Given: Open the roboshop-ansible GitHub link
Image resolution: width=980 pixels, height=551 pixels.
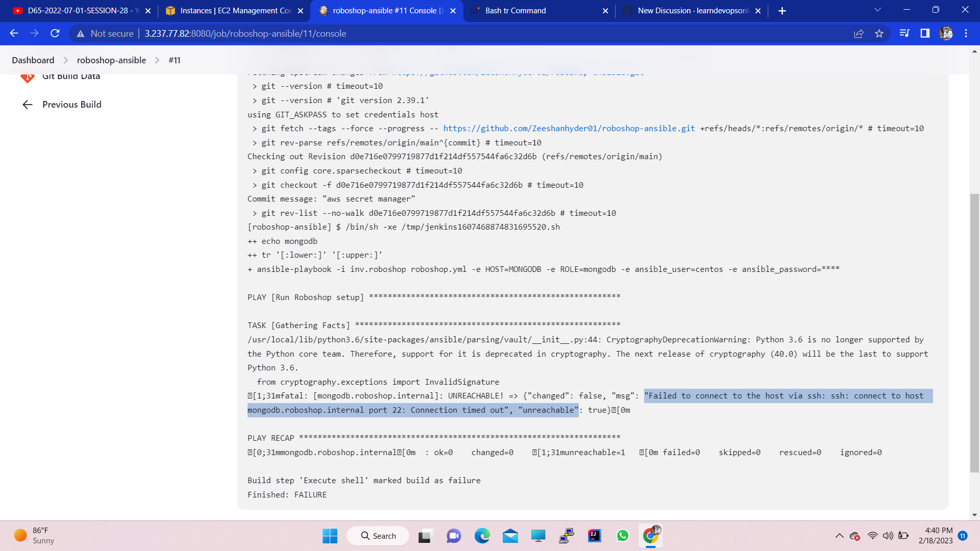Looking at the screenshot, I should tap(569, 128).
